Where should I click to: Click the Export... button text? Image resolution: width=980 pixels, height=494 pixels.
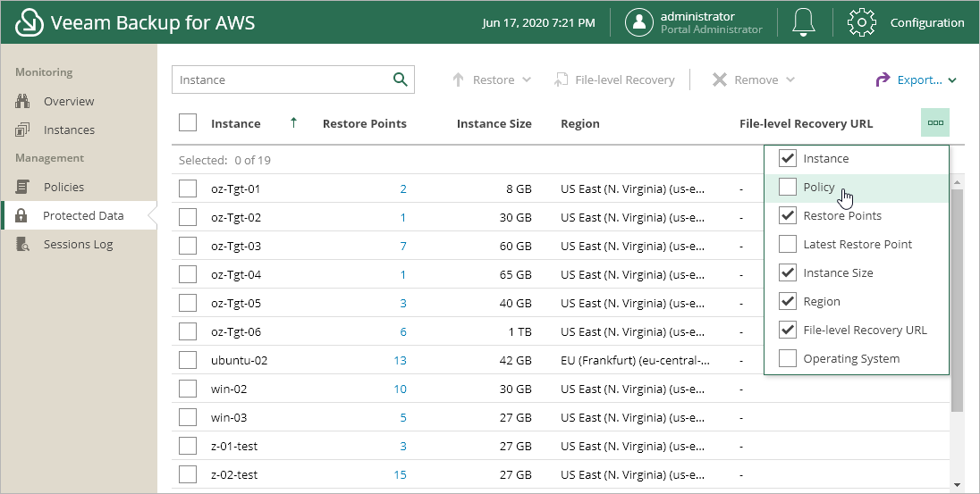coord(920,80)
